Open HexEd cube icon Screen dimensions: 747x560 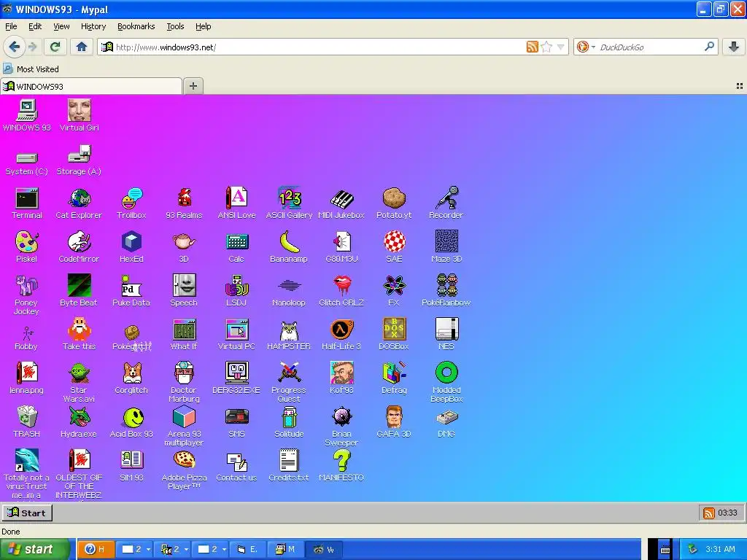pos(131,246)
